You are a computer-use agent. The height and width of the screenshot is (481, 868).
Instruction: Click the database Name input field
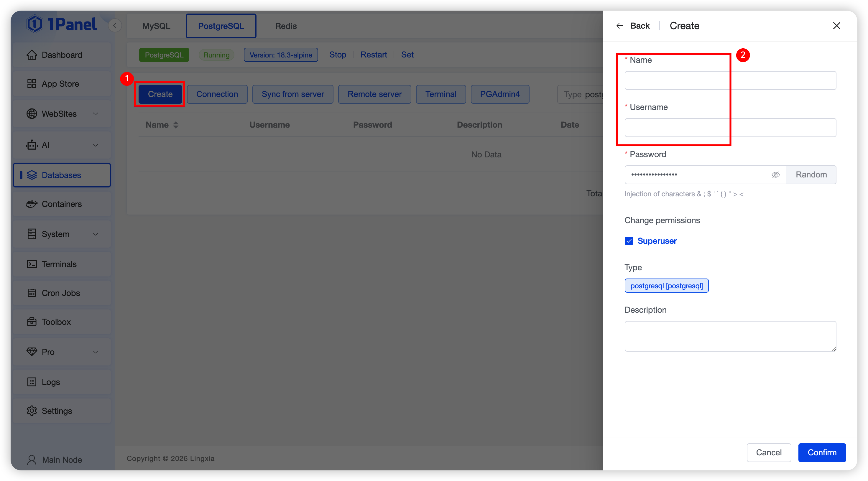[730, 80]
